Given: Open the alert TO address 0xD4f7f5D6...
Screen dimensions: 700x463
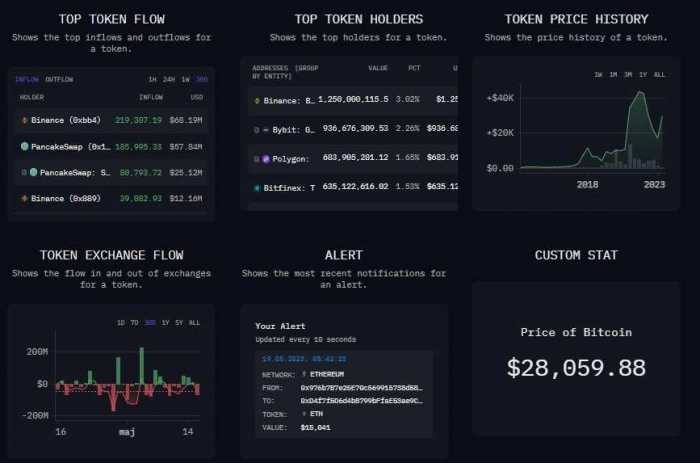Looking at the screenshot, I should 361,398.
